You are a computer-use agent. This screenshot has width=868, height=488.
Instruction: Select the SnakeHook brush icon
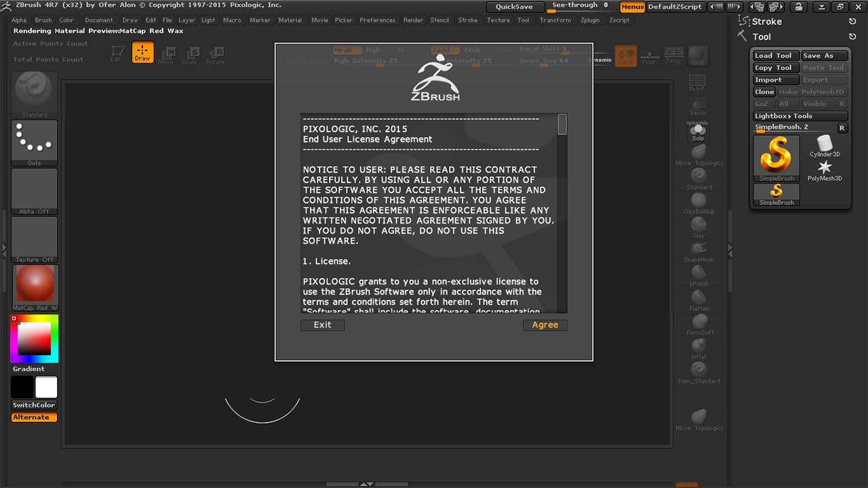point(698,251)
